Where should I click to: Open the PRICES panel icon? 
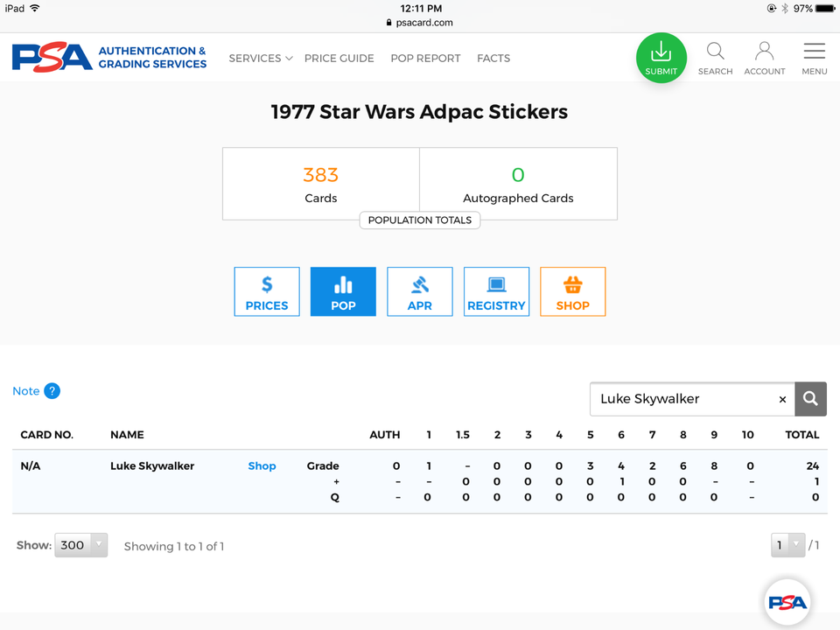point(266,290)
